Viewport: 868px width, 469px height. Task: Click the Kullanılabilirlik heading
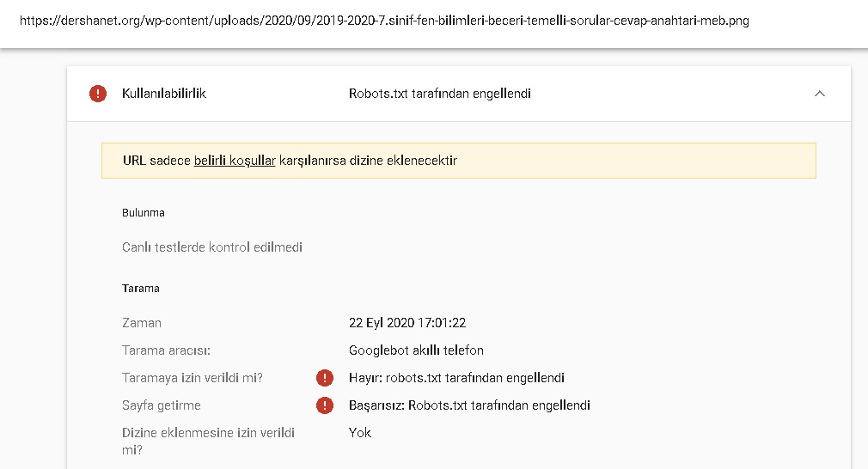point(164,94)
